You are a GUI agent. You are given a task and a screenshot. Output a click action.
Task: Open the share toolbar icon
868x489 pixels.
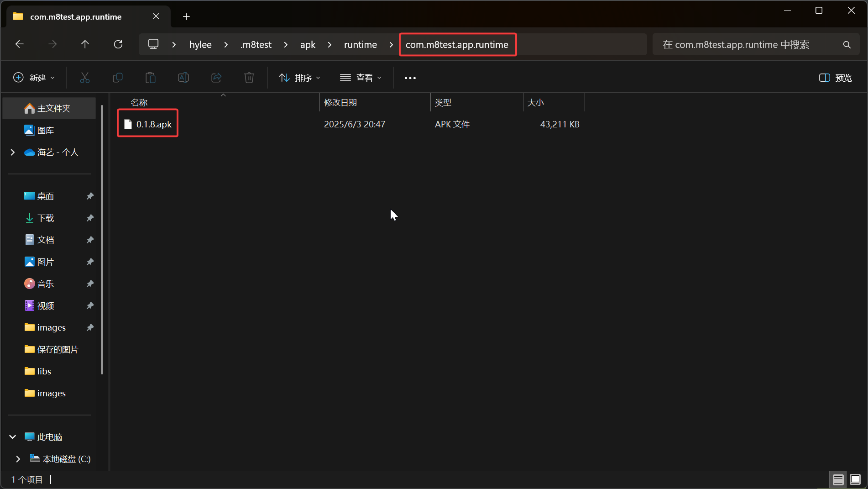click(x=216, y=77)
